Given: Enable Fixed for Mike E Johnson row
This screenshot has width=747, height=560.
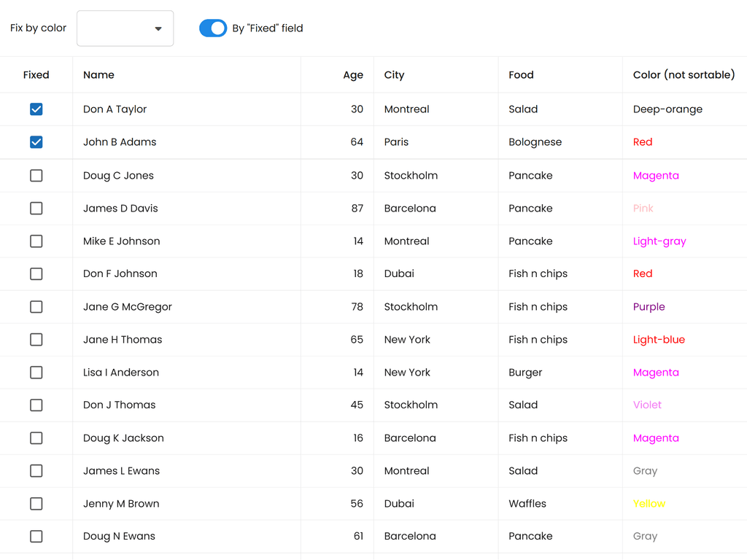Looking at the screenshot, I should click(36, 241).
